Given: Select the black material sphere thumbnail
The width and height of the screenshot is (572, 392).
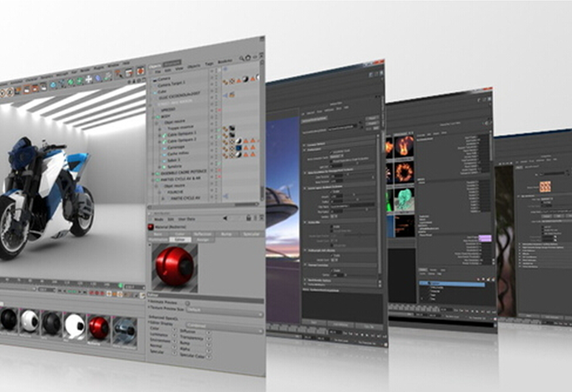Looking at the screenshot, I should coord(8,320).
